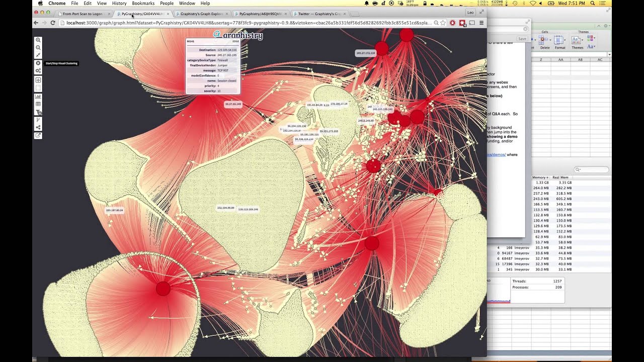Viewport: 644px width, 362px height.
Task: Open the theme fonts Aa dropdown in Excel
Action: (591, 46)
